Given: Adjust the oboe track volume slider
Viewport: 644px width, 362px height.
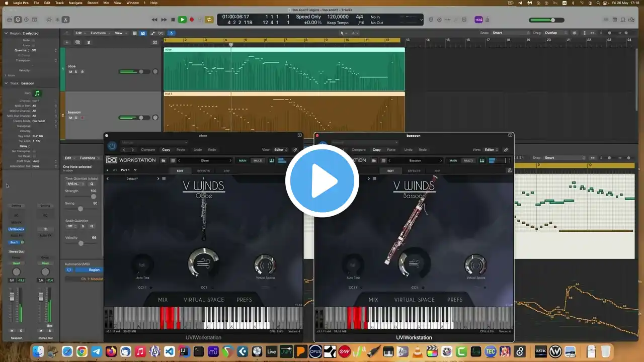Looking at the screenshot, I should click(x=134, y=71).
